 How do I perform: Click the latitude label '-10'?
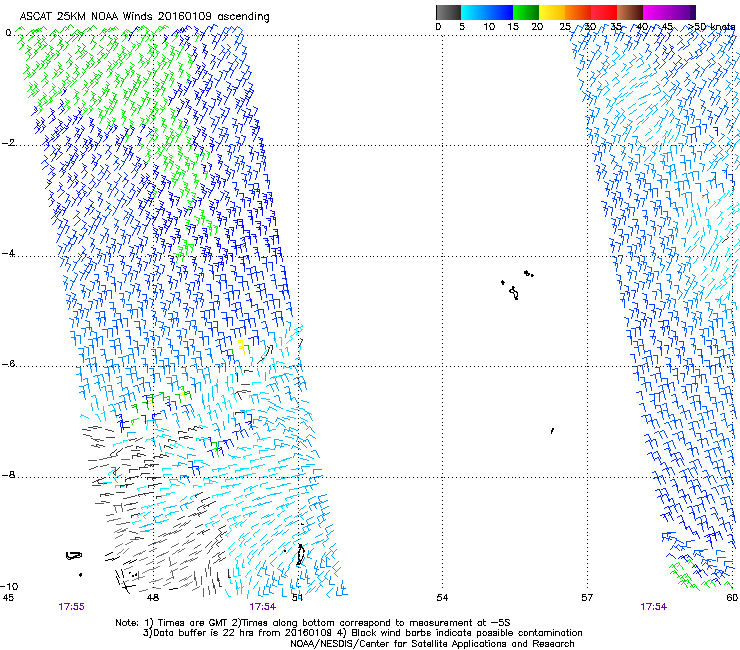pyautogui.click(x=9, y=586)
